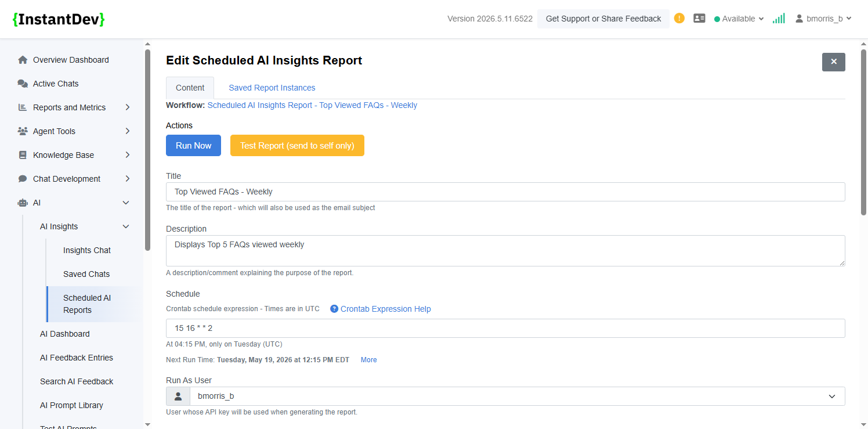Switch to Saved Report Instances tab
This screenshot has height=429, width=868.
(272, 88)
